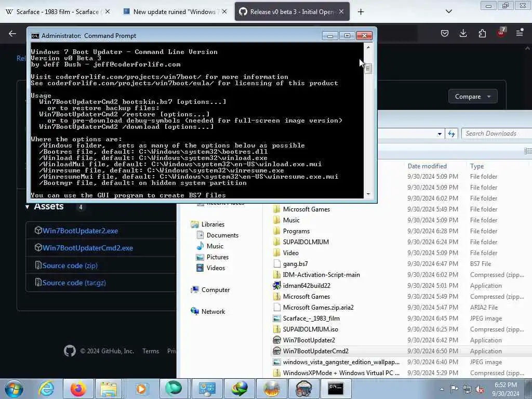Select Video folder icon
This screenshot has height=399, width=532.
point(277,253)
